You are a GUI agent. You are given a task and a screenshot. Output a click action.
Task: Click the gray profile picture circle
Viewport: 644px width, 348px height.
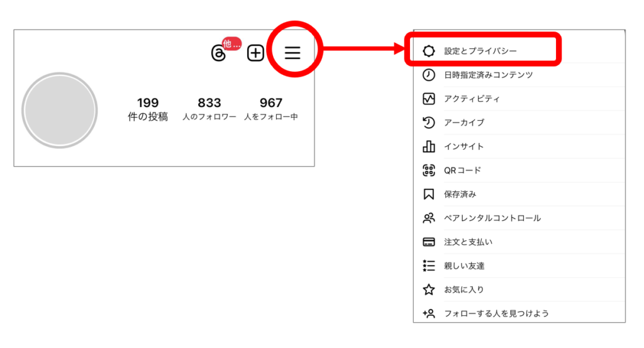pos(60,111)
